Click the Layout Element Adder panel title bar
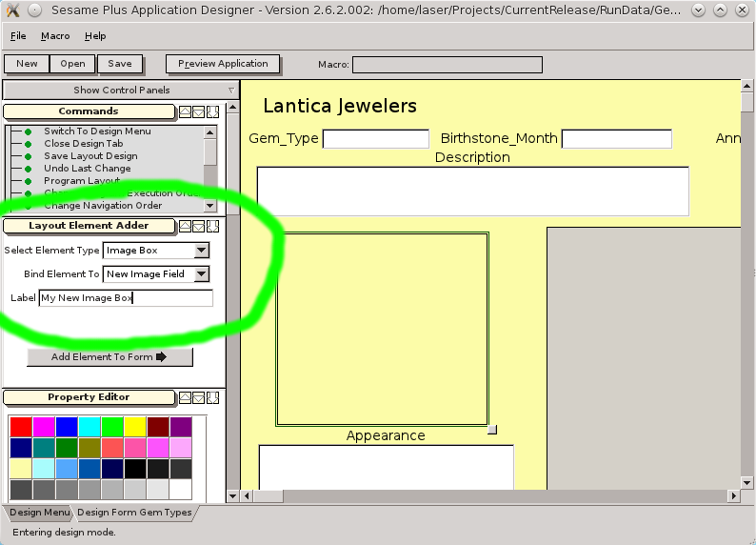The height and width of the screenshot is (545, 756). [89, 226]
